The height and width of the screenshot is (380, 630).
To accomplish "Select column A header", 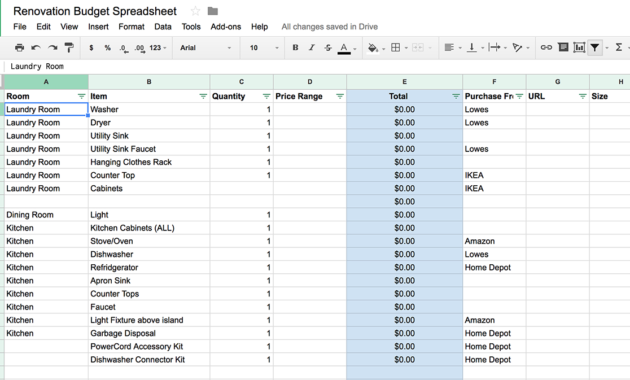I will coord(46,82).
